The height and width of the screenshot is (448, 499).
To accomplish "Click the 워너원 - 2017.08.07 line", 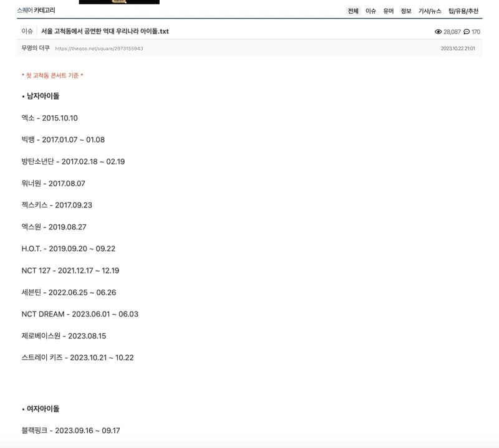I will 54,183.
